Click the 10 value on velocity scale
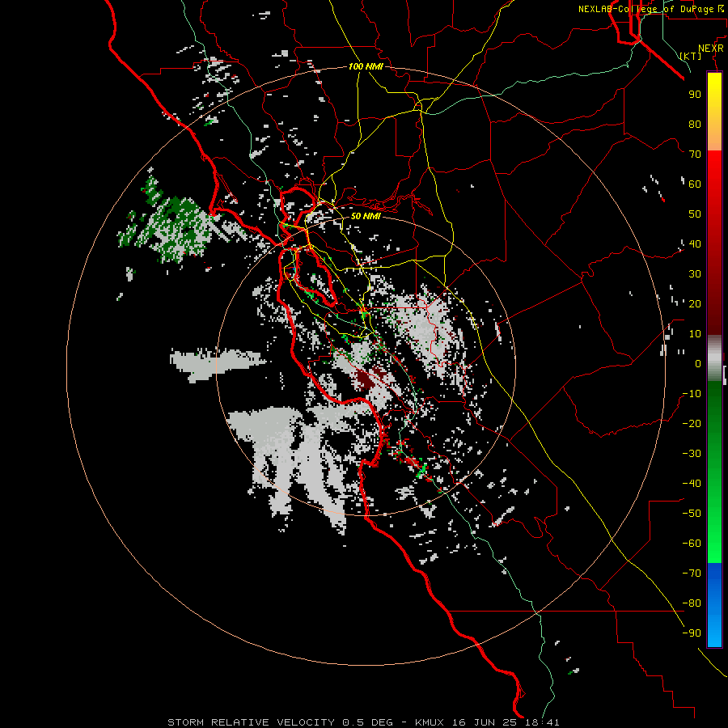Image resolution: width=728 pixels, height=728 pixels. tap(695, 334)
